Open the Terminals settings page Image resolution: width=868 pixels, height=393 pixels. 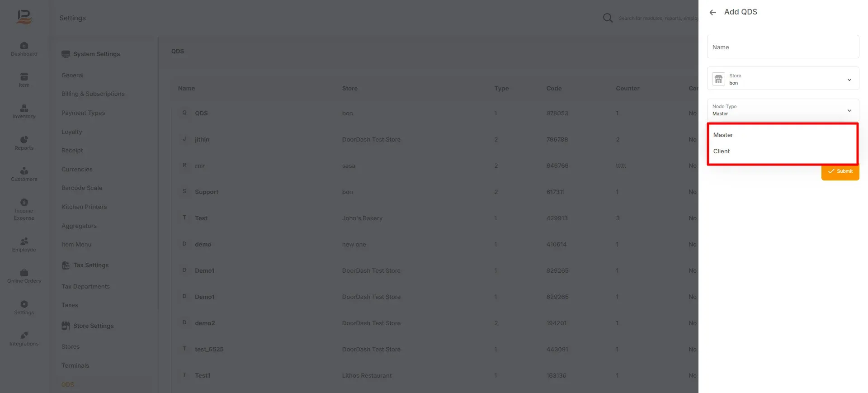click(x=75, y=366)
